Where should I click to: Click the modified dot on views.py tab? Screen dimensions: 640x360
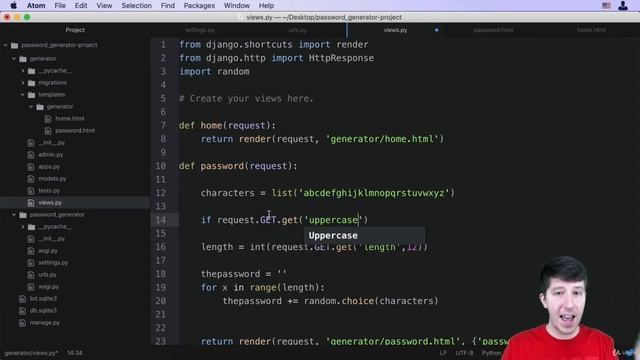(x=437, y=30)
